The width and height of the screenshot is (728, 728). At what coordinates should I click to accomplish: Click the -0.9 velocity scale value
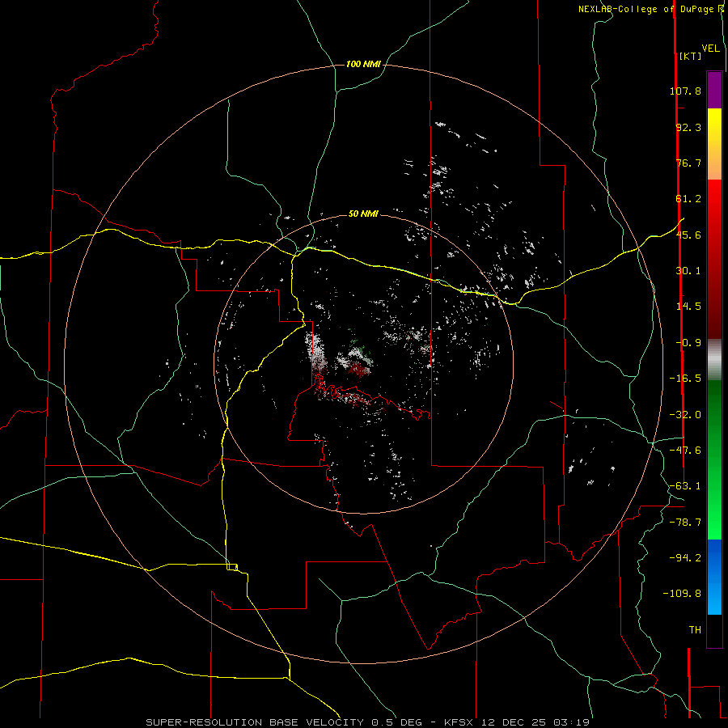pyautogui.click(x=688, y=343)
